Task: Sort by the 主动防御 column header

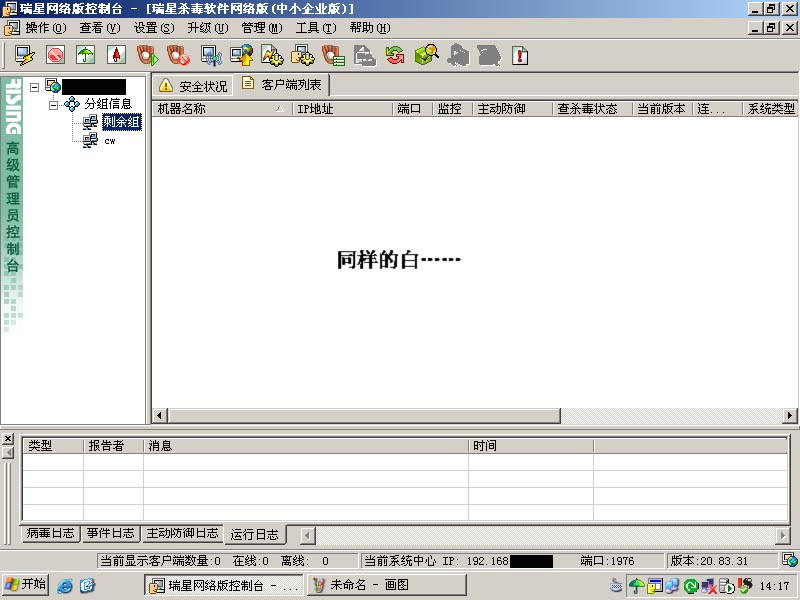Action: (x=512, y=109)
